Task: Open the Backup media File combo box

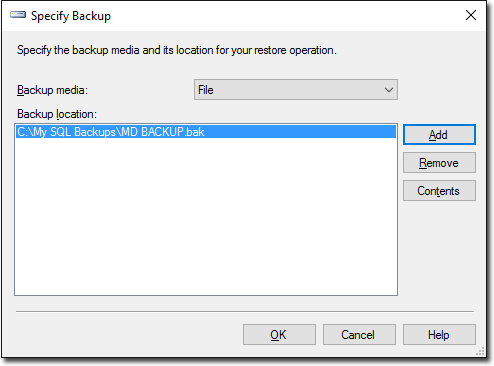Action: [x=296, y=89]
